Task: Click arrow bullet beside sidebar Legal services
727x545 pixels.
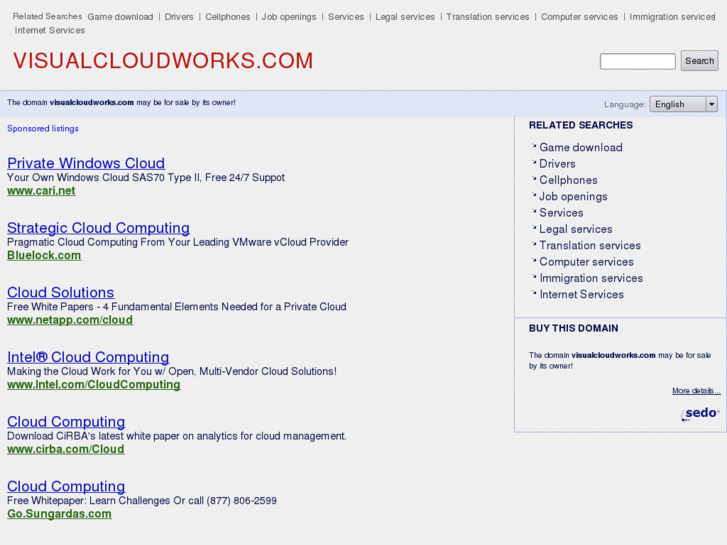Action: point(534,227)
